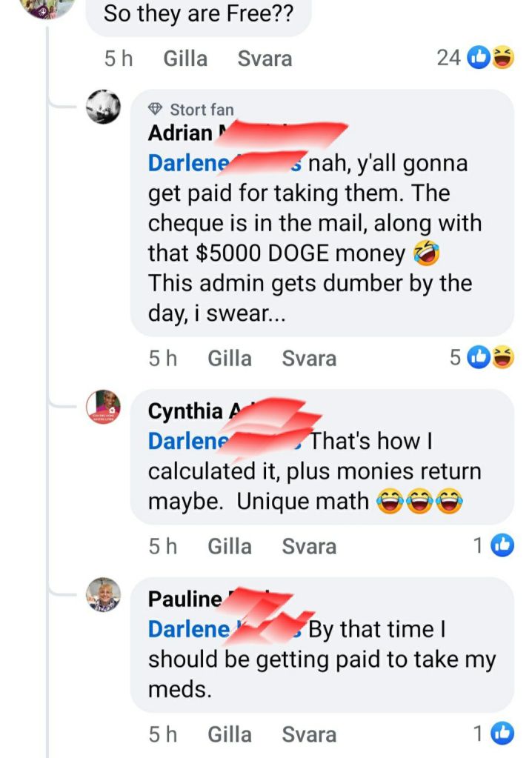Like Pauline's comment with Gilla

click(230, 734)
